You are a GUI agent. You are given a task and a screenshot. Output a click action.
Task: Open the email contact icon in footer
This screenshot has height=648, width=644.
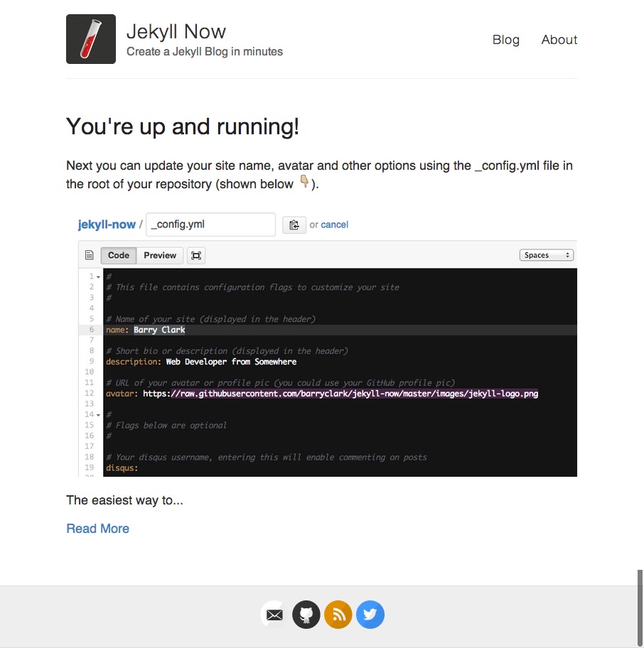(274, 615)
